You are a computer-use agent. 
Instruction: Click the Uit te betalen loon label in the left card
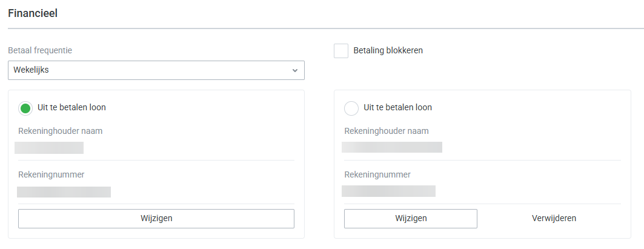[x=71, y=108]
